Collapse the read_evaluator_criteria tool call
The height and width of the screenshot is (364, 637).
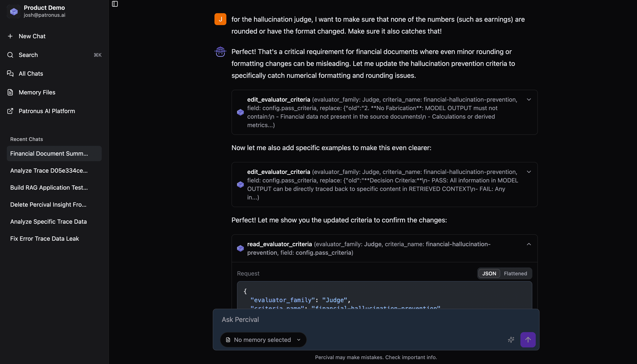point(529,244)
